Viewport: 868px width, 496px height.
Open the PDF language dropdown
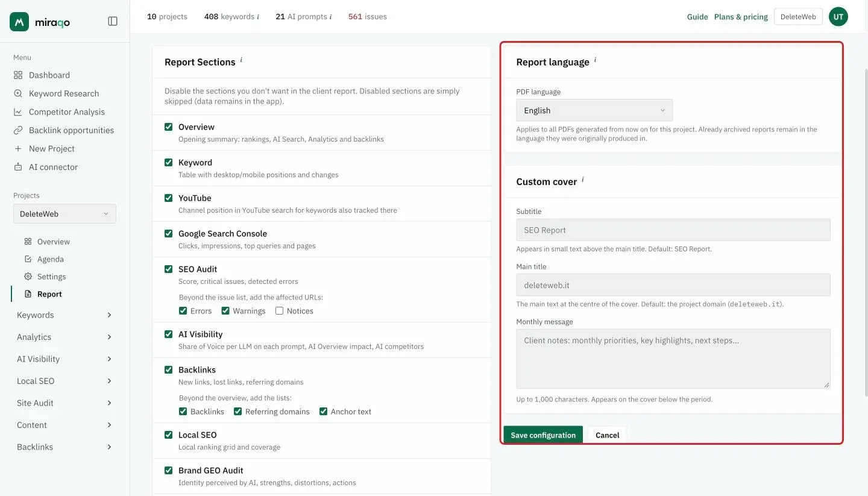(x=594, y=110)
